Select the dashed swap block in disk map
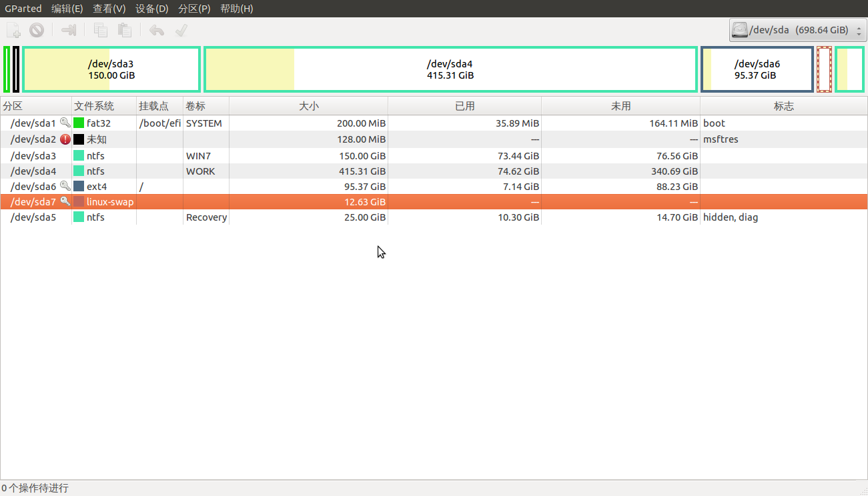The height and width of the screenshot is (496, 868). tap(824, 69)
